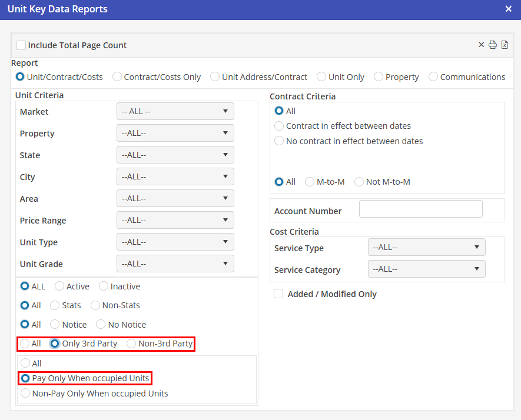Enable Include Total Page Count checkbox
The height and width of the screenshot is (420, 521).
[x=22, y=45]
